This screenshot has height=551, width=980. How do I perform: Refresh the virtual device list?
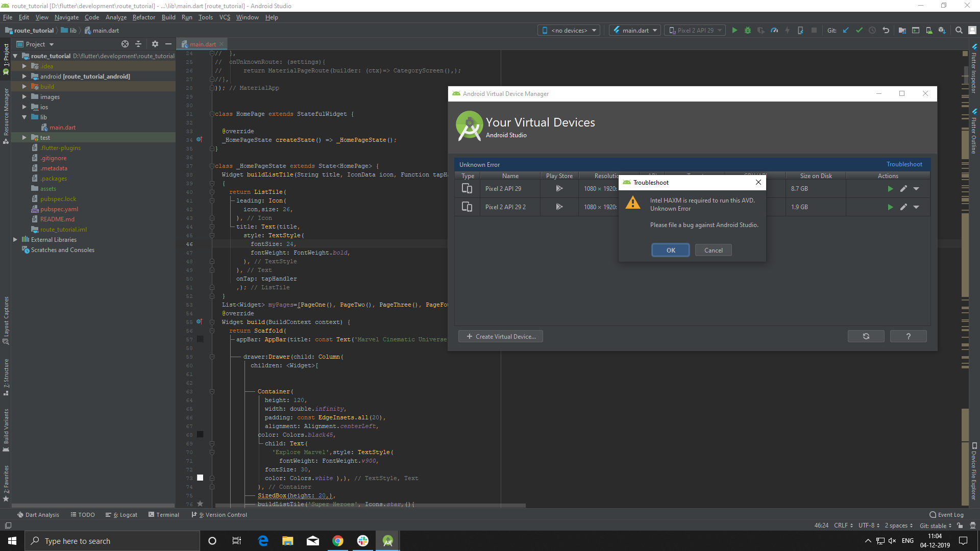click(x=866, y=337)
